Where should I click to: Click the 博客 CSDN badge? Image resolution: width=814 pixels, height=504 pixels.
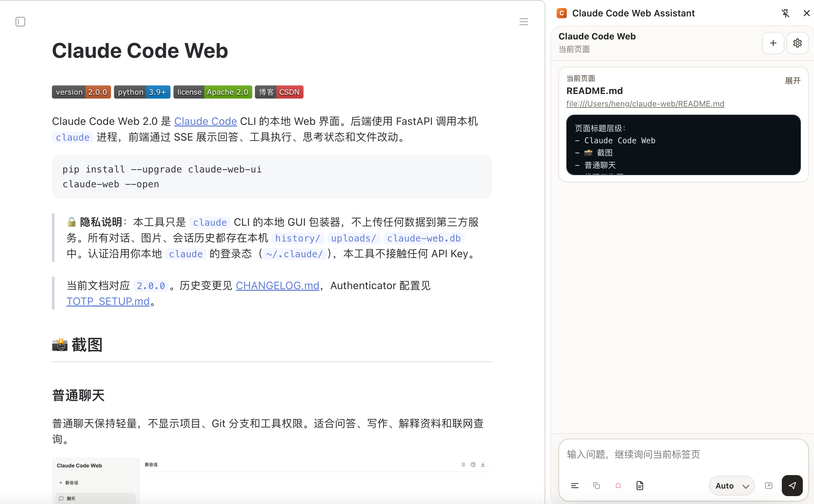[x=279, y=92]
